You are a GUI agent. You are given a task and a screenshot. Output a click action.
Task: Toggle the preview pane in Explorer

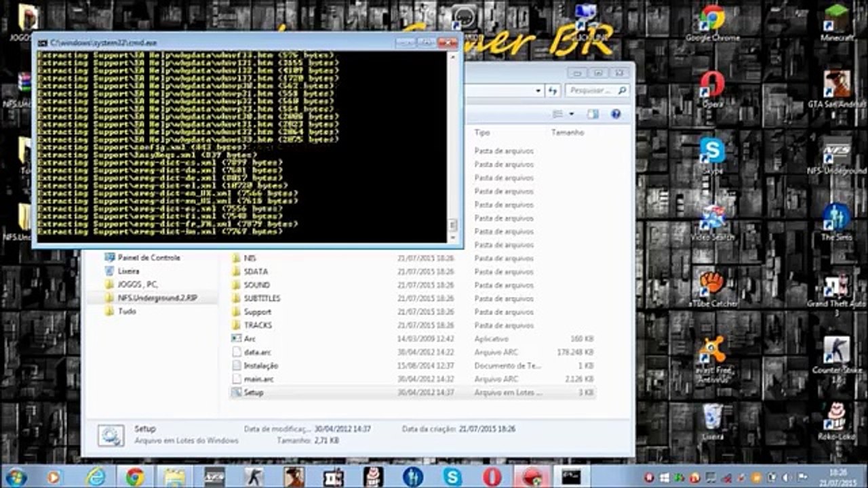(x=593, y=114)
